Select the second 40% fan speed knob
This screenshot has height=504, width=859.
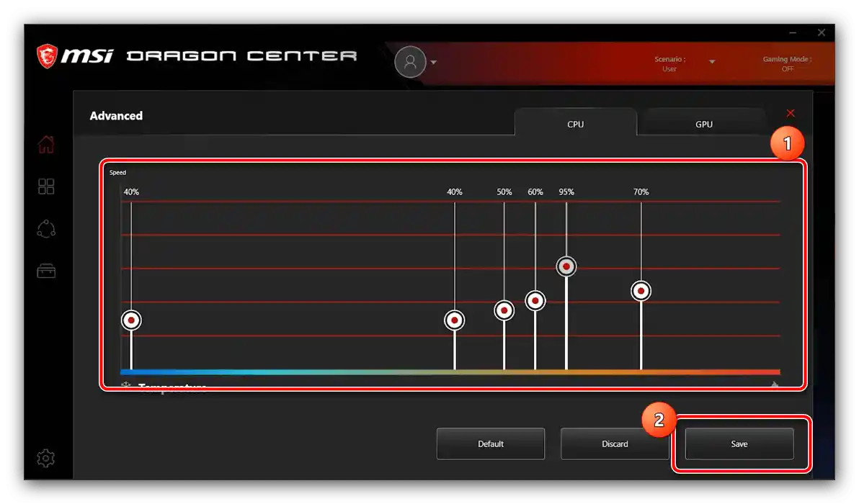[454, 320]
